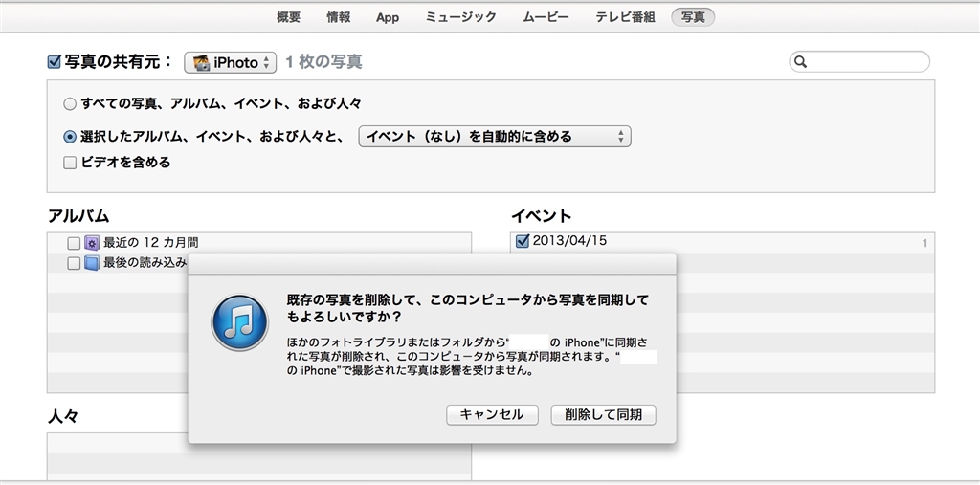
Task: Enable the ビデオを含める checkbox
Action: [70, 163]
